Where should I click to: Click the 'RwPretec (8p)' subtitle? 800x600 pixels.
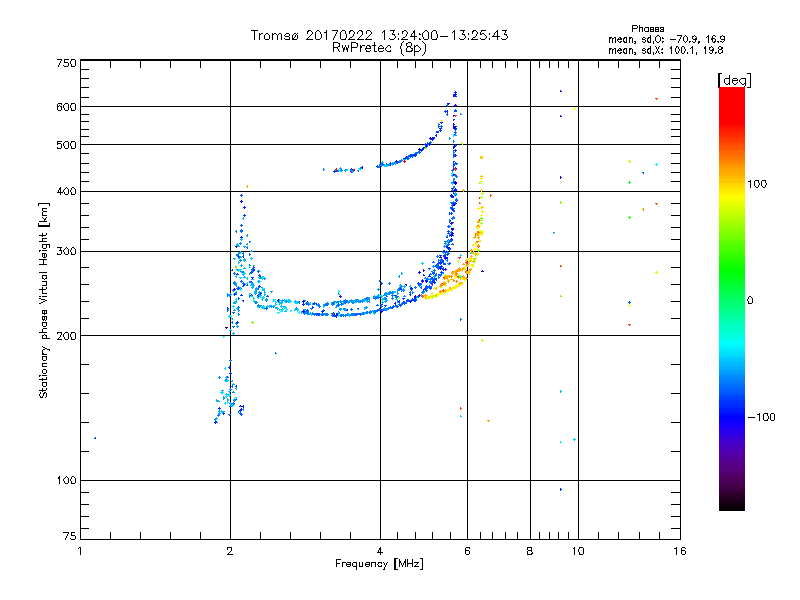pyautogui.click(x=379, y=48)
